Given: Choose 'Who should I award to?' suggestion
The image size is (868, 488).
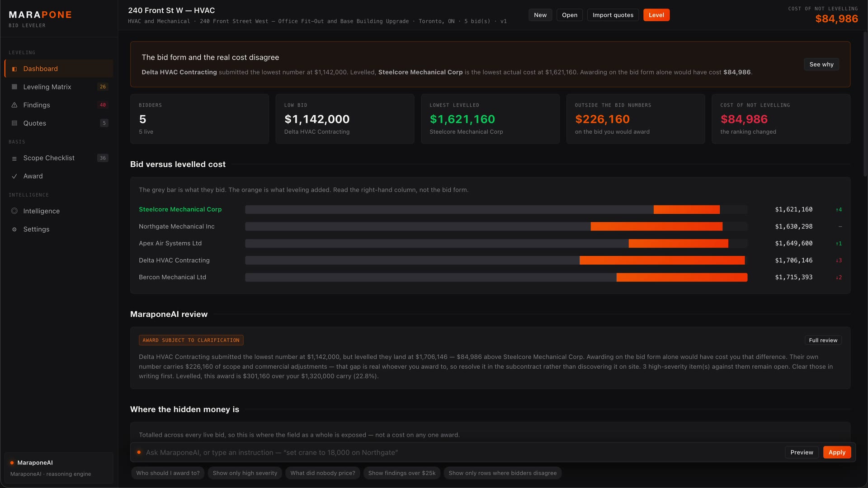Looking at the screenshot, I should 168,473.
